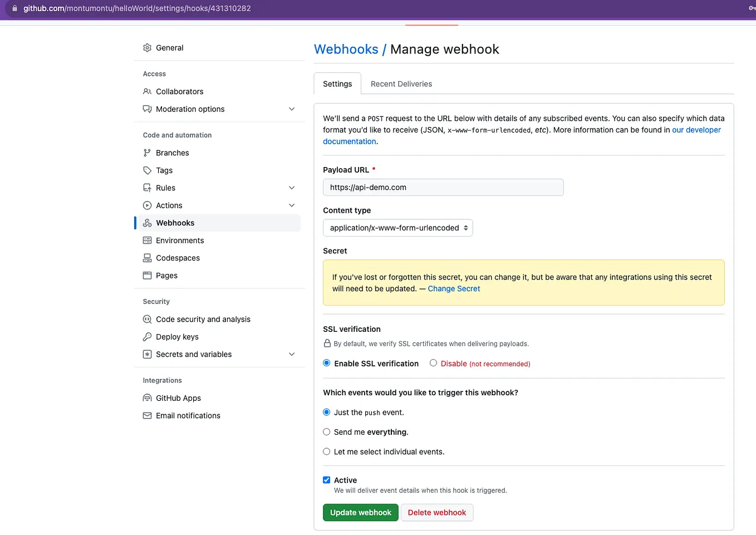756x535 pixels.
Task: Click the Tags label icon
Action: pos(147,170)
